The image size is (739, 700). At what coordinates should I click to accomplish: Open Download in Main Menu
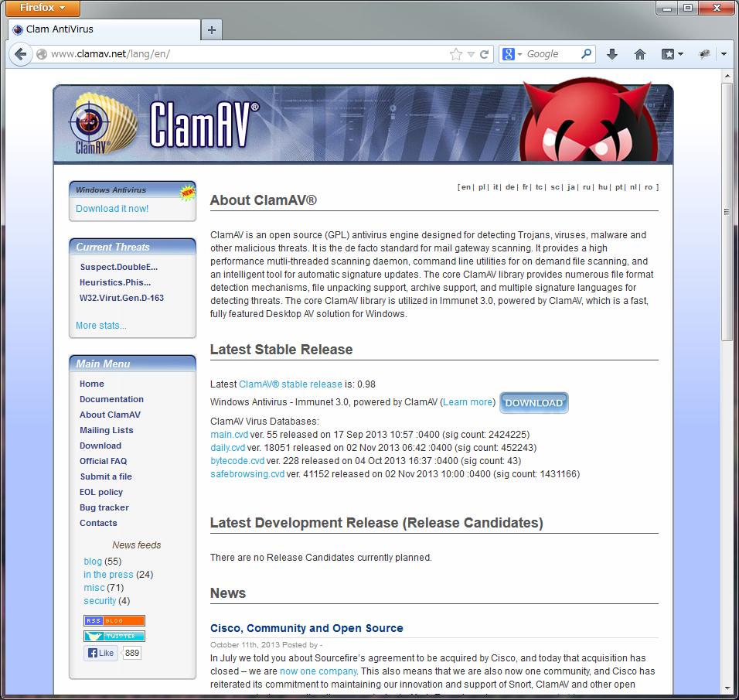[x=100, y=446]
